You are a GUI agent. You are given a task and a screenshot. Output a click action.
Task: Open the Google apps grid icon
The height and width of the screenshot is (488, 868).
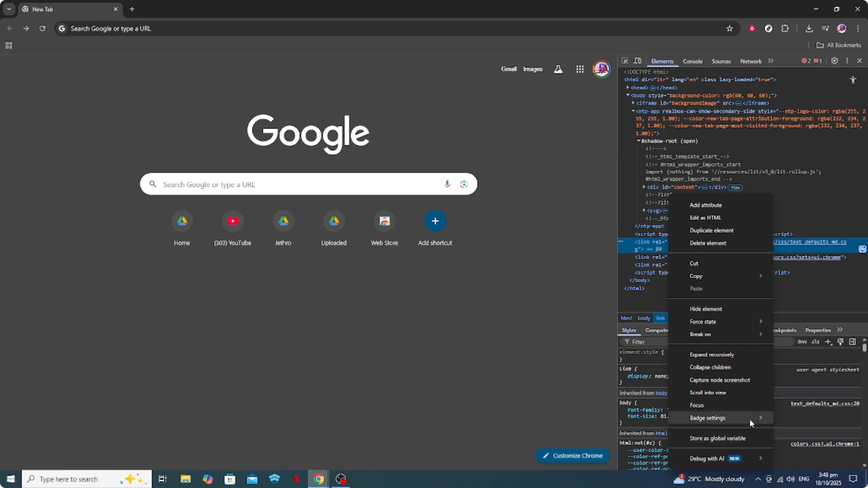(x=580, y=69)
